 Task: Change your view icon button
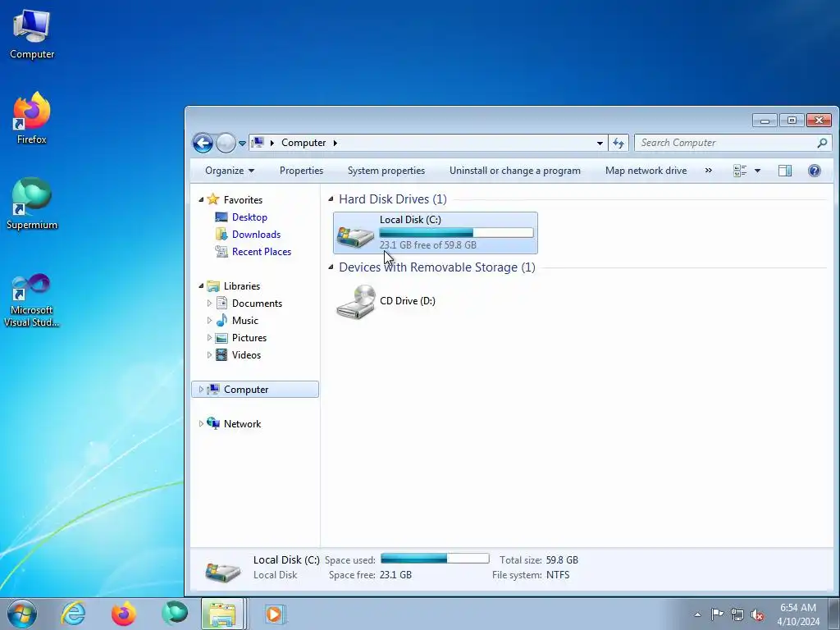tap(740, 171)
